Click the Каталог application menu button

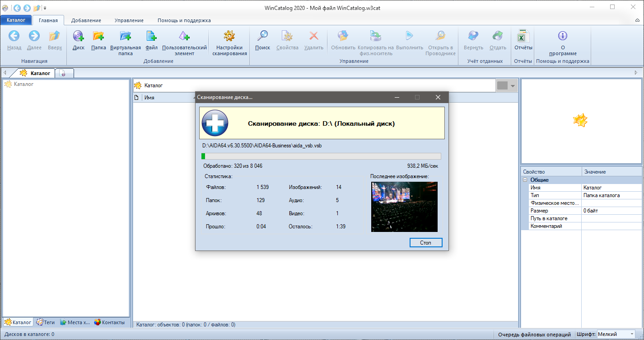16,20
